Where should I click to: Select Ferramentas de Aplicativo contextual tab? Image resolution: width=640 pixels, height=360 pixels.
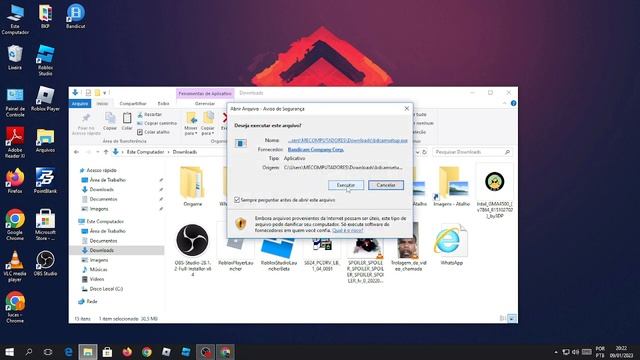click(x=205, y=93)
